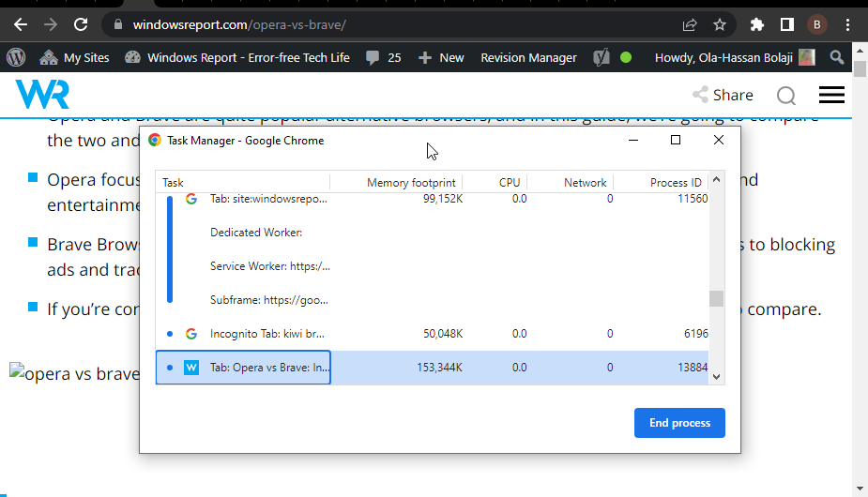Click the process ID 6196 cell
Image resolution: width=868 pixels, height=497 pixels.
(696, 334)
